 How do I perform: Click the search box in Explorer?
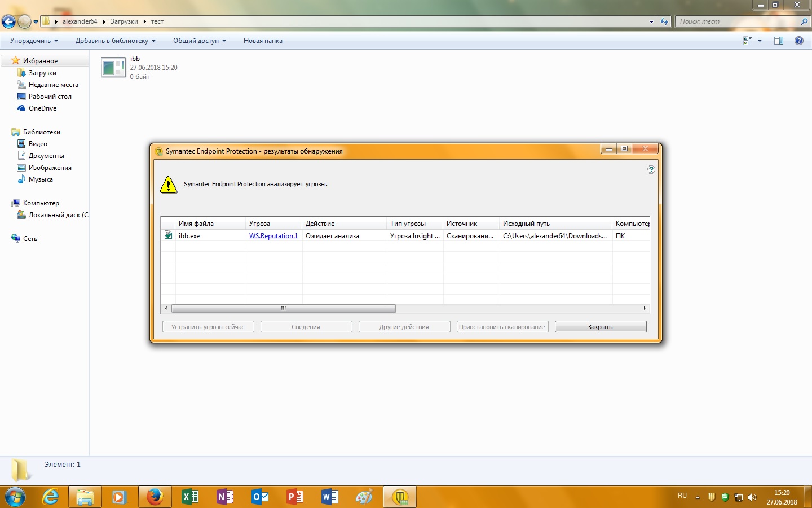click(736, 21)
